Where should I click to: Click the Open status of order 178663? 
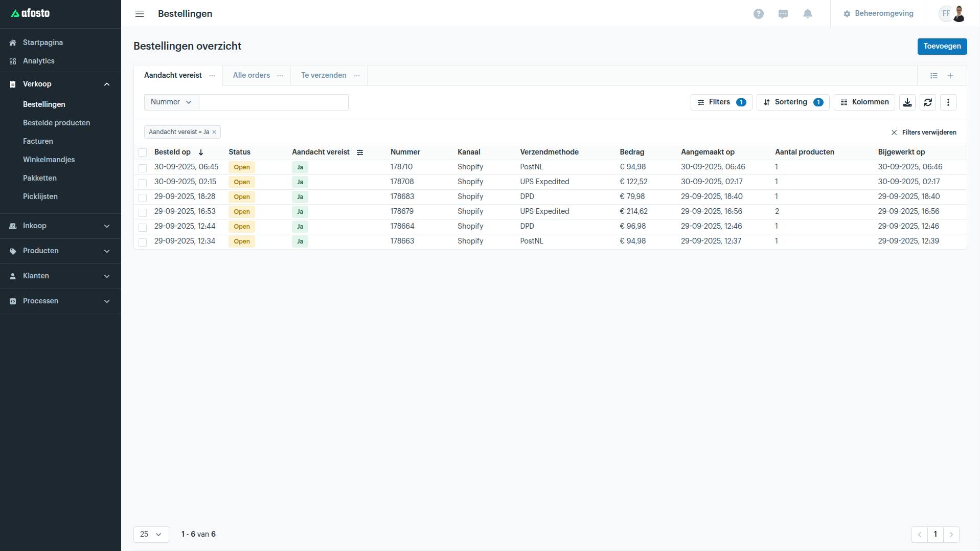coord(242,241)
